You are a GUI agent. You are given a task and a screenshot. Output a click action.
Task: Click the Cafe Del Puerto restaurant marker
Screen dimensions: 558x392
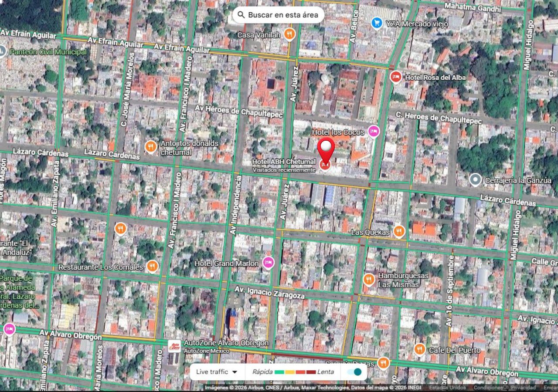(419, 349)
